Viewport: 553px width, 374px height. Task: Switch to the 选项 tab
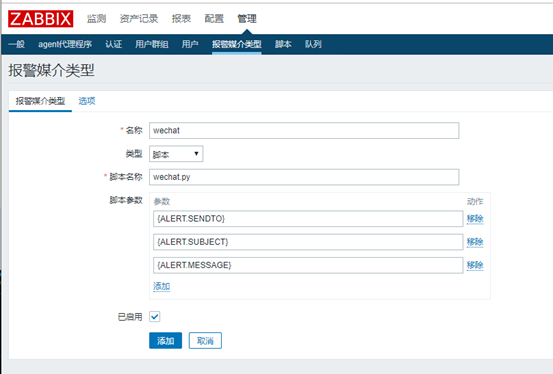coord(87,101)
